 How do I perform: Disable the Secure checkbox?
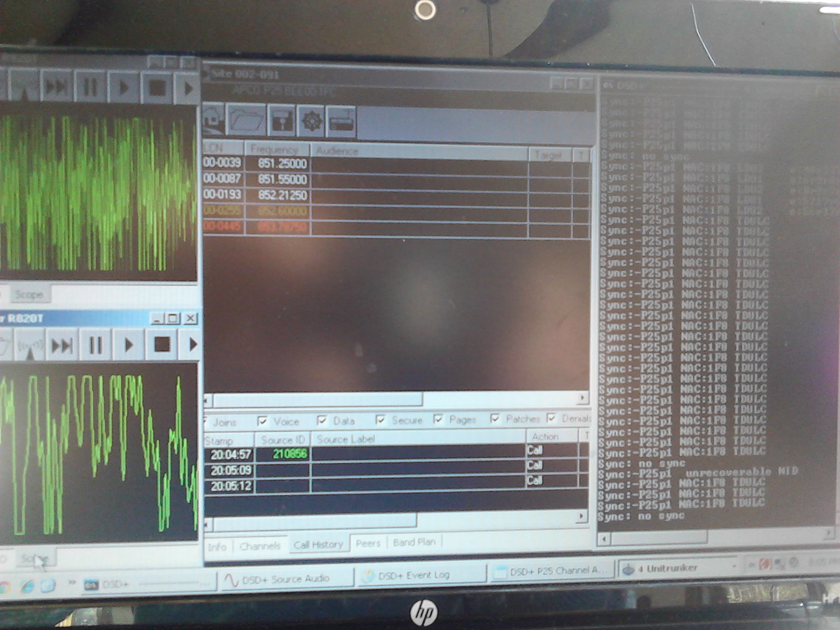pyautogui.click(x=380, y=420)
